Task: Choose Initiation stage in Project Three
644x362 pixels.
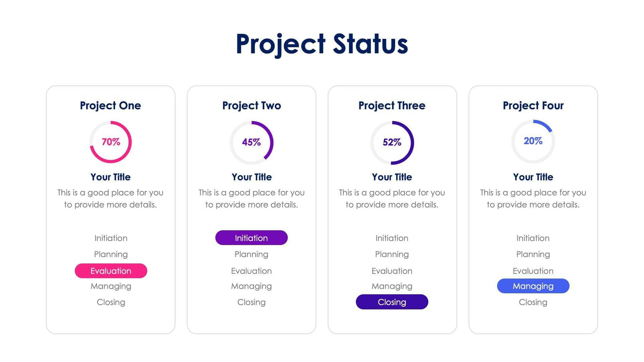Action: point(392,238)
